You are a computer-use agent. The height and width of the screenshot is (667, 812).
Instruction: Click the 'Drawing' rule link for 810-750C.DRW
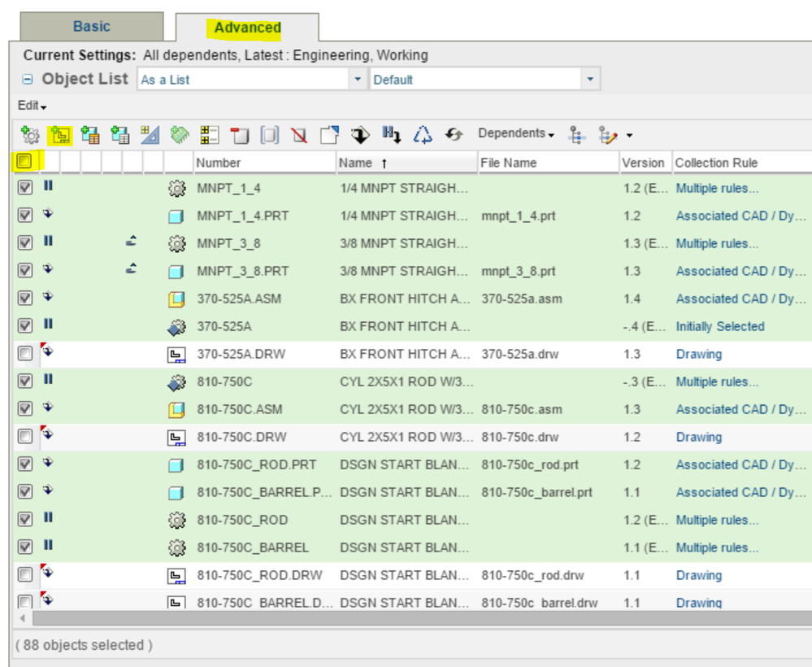click(698, 437)
